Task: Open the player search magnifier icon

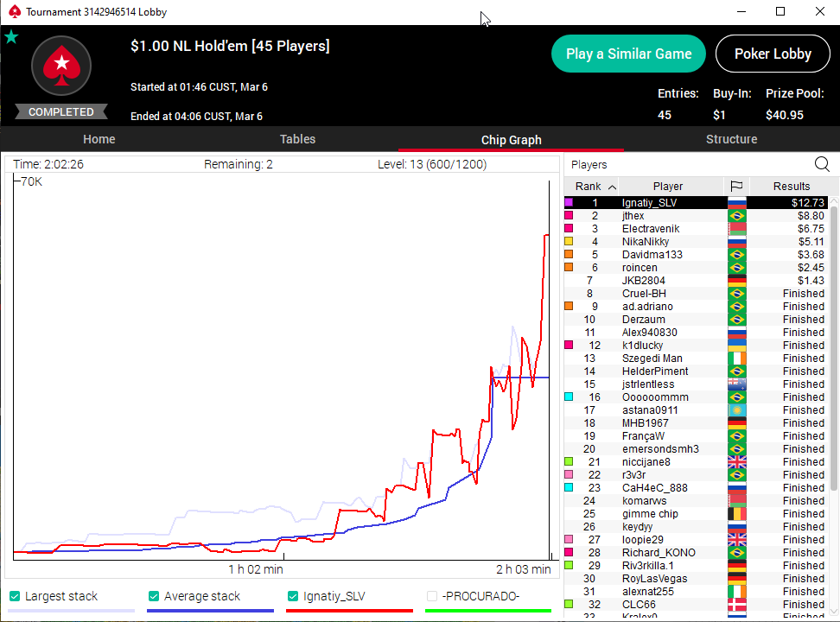Action: [822, 164]
